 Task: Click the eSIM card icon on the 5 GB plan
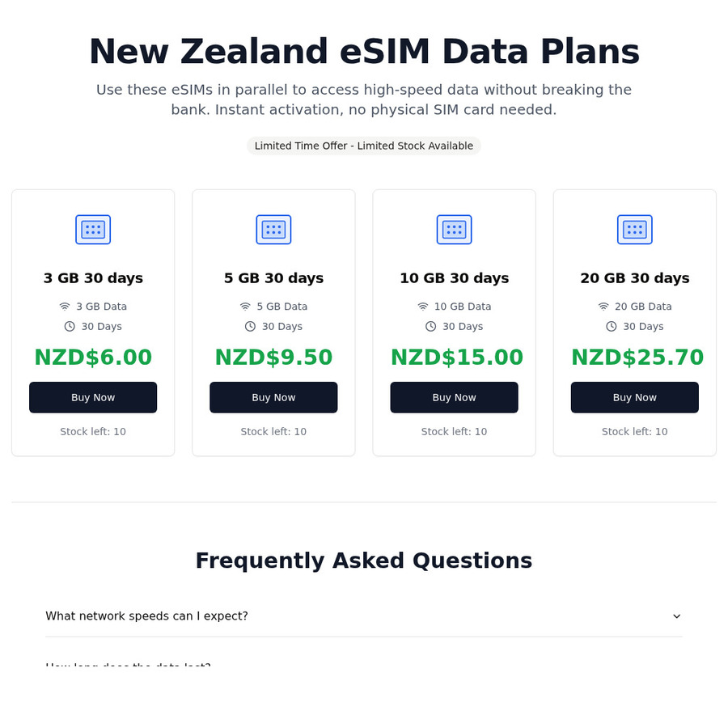click(273, 229)
